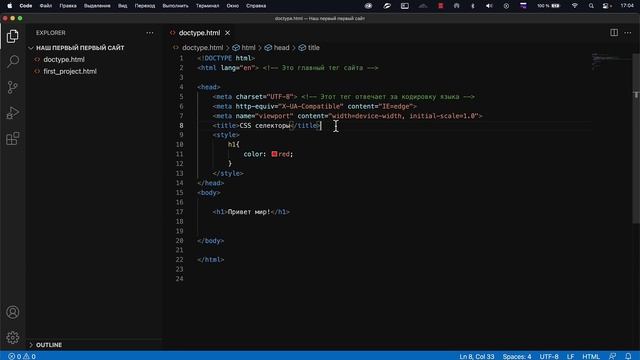
Task: Split the editor to the right
Action: (614, 33)
